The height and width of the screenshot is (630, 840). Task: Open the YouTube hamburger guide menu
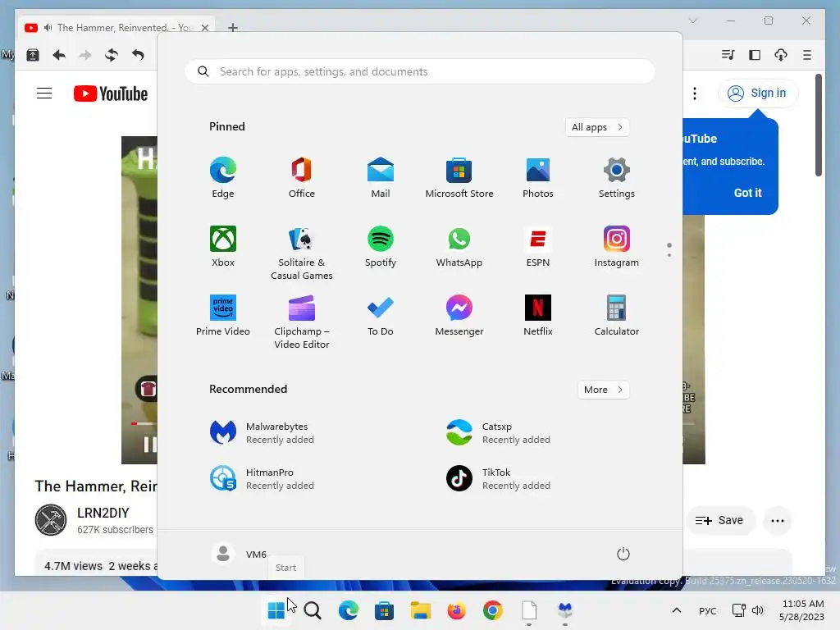[44, 94]
